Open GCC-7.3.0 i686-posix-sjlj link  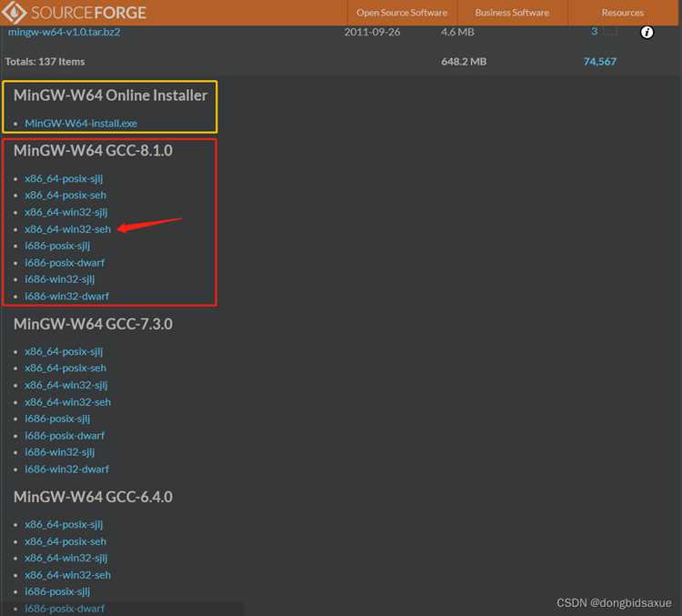click(x=57, y=419)
